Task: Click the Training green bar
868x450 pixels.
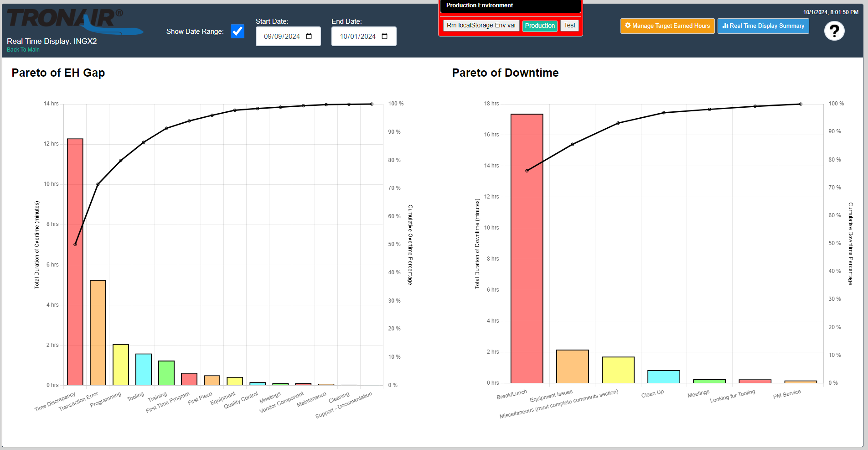Action: [166, 373]
